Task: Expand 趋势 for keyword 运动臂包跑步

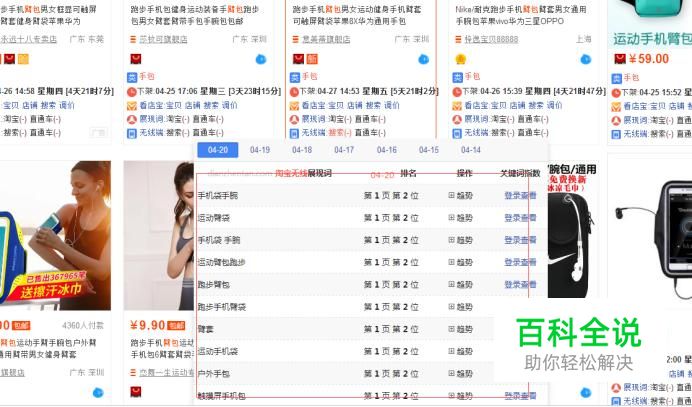Action: click(461, 262)
